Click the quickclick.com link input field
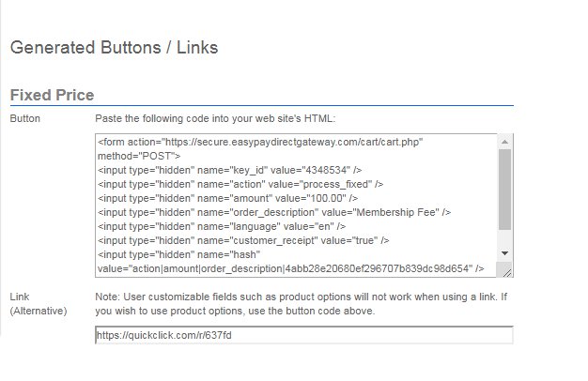 click(x=304, y=335)
